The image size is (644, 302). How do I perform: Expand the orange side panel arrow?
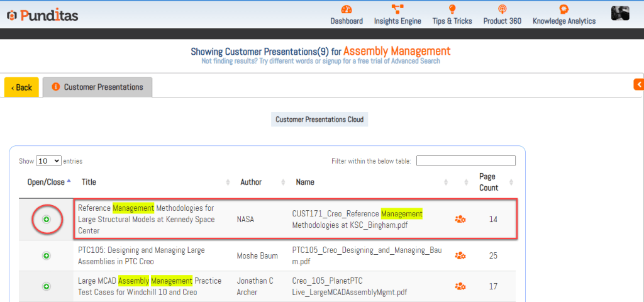638,84
